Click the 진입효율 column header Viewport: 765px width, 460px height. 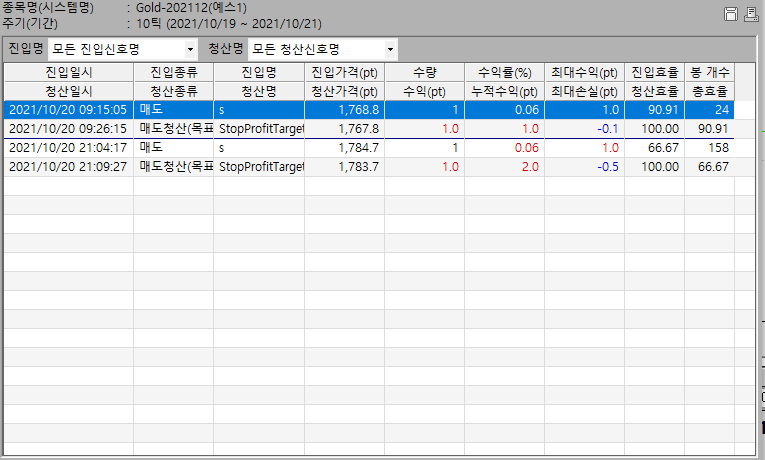[x=655, y=72]
